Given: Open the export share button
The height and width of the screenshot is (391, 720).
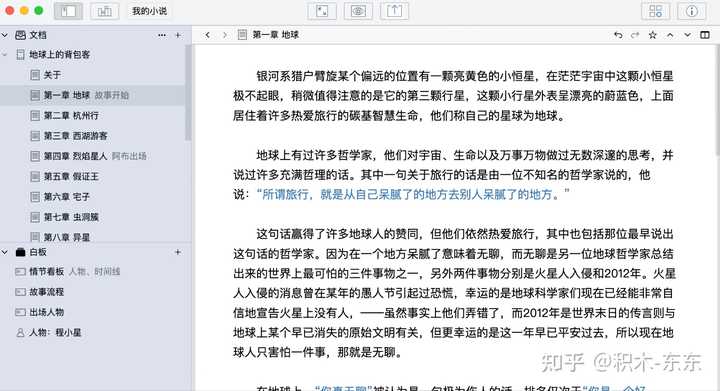Looking at the screenshot, I should point(394,11).
